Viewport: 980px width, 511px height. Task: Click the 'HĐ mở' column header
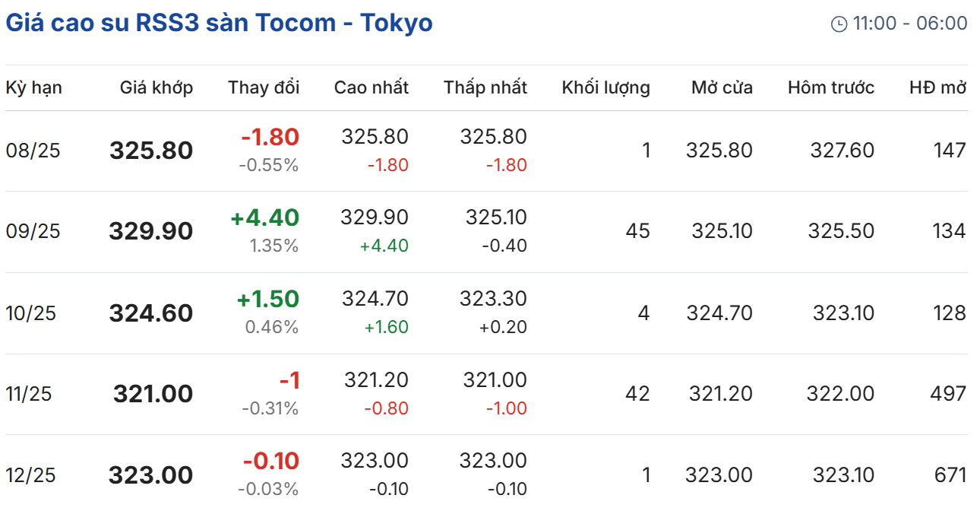pos(937,87)
